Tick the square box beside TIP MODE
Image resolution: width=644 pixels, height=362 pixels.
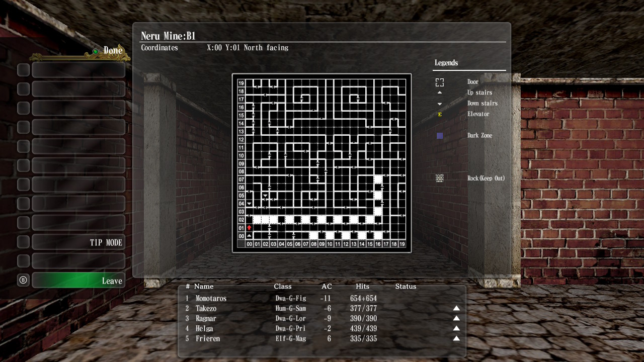pos(24,242)
